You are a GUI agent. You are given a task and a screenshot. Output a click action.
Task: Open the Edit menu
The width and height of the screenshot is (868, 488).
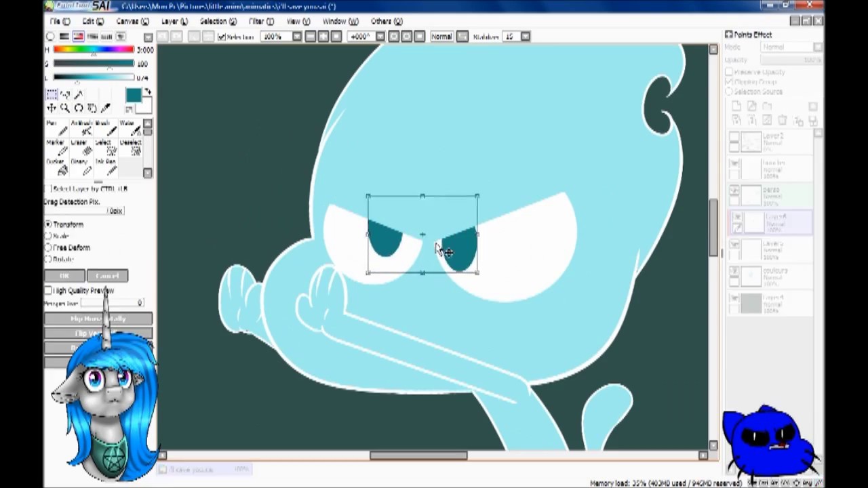[93, 22]
